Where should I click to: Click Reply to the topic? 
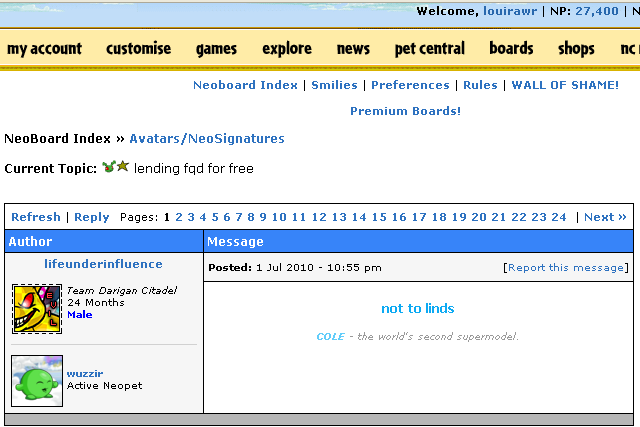[92, 217]
